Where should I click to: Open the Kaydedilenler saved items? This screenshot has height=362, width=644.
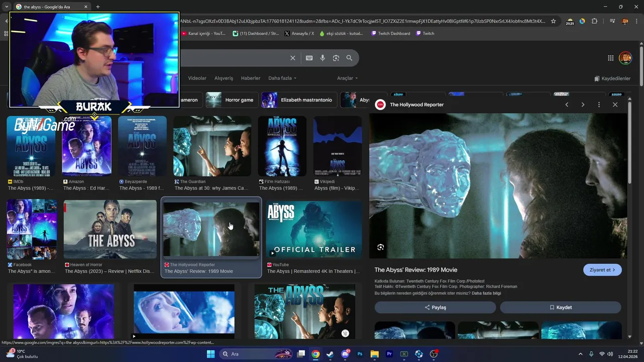click(612, 78)
